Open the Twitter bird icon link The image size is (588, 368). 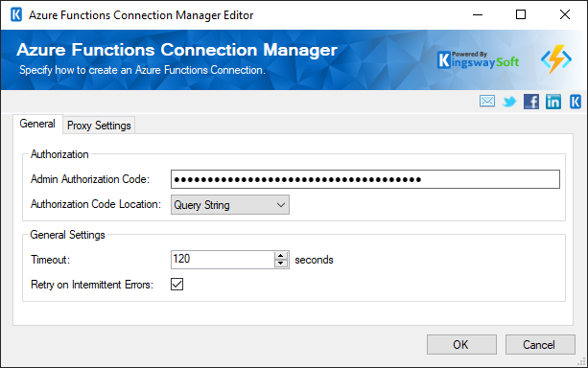tap(509, 102)
